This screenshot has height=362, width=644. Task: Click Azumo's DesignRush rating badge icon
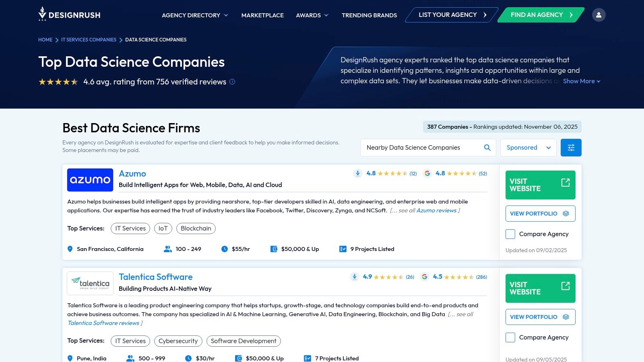[x=358, y=173]
